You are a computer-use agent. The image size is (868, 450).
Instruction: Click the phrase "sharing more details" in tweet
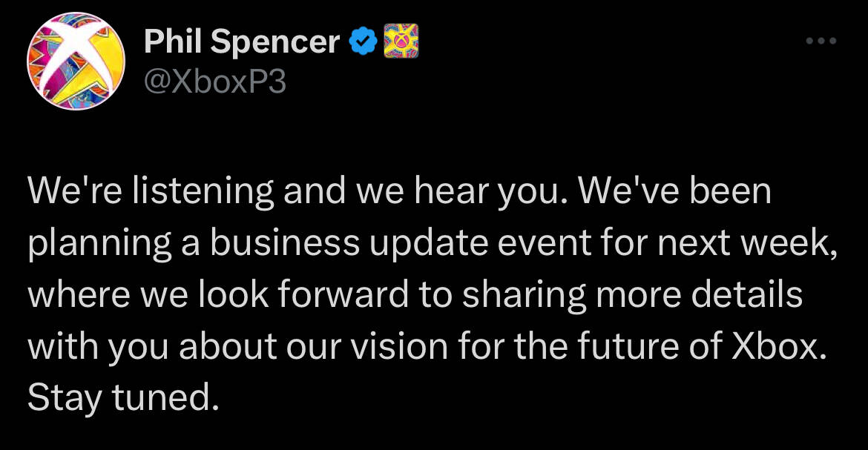coord(632,296)
